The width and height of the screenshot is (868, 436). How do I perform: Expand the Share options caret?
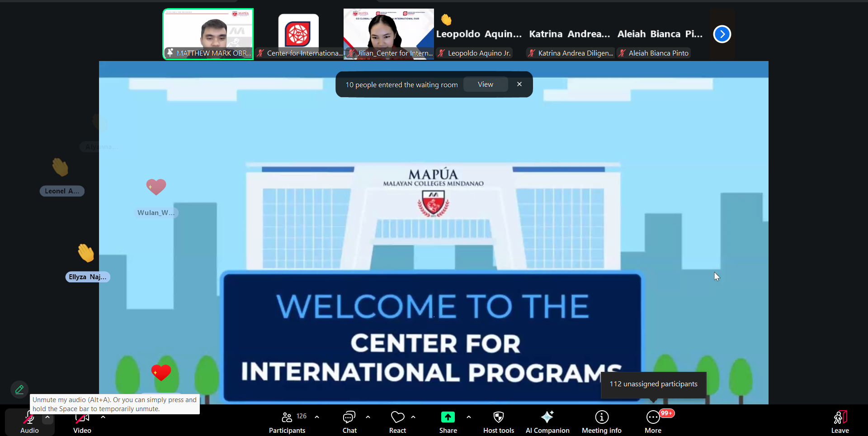coord(469,417)
